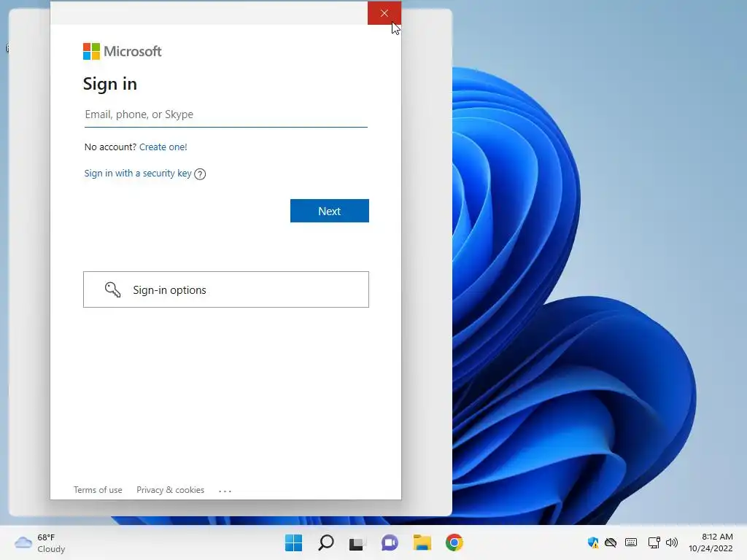Viewport: 747px width, 560px height.
Task: Click the blue Next button
Action: (x=330, y=211)
